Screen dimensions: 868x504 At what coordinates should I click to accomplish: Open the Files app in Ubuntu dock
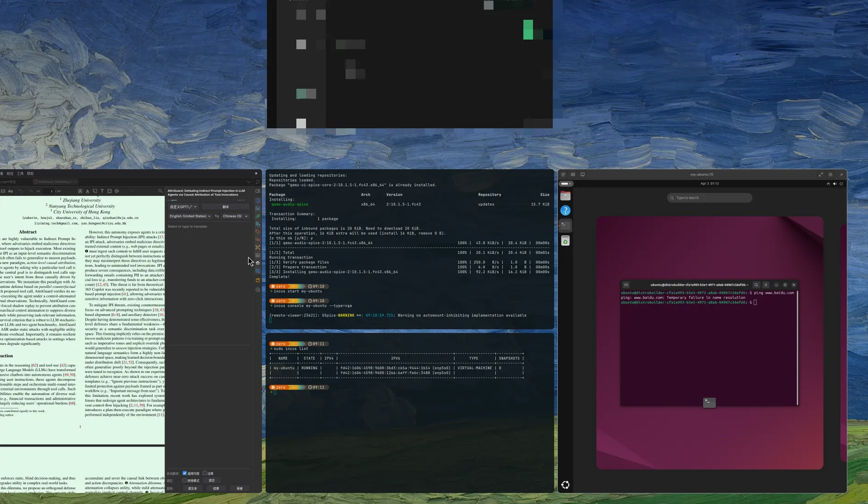point(565,196)
